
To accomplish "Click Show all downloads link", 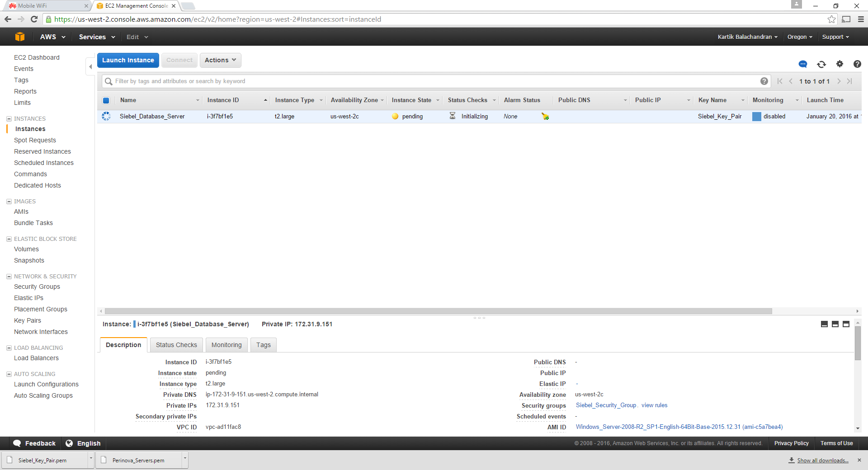I will [823, 461].
